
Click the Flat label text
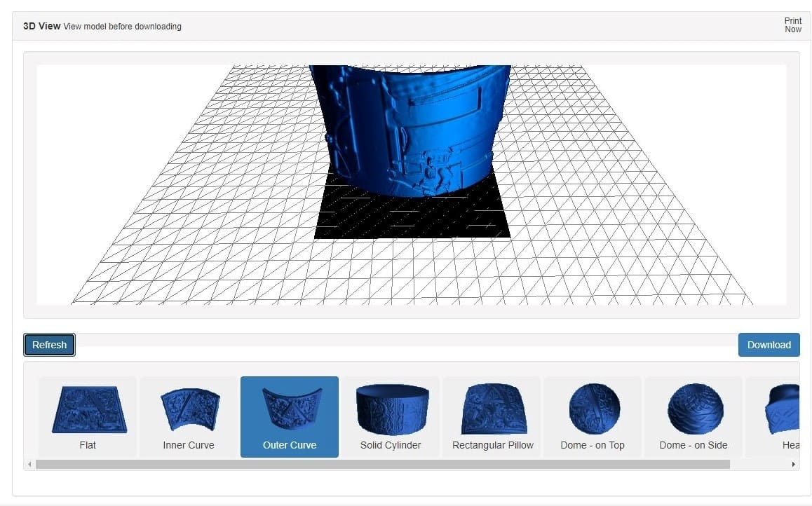click(x=88, y=445)
